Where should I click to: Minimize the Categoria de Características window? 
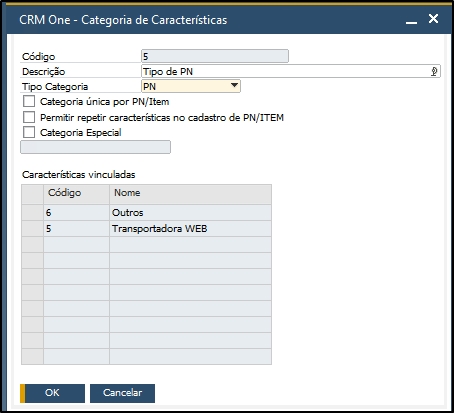point(411,20)
